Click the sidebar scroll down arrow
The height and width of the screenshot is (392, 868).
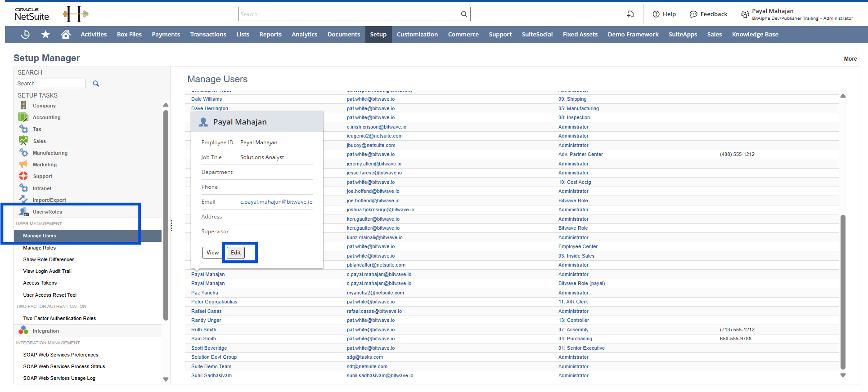pos(166,379)
